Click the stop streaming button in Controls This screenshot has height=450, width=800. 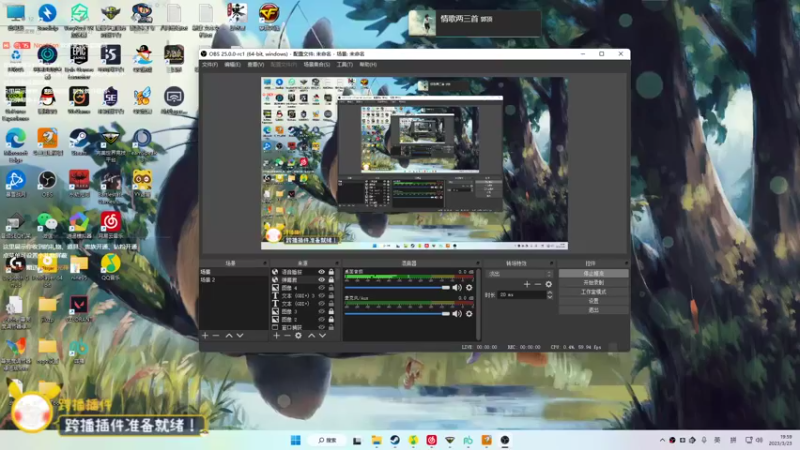pos(593,273)
